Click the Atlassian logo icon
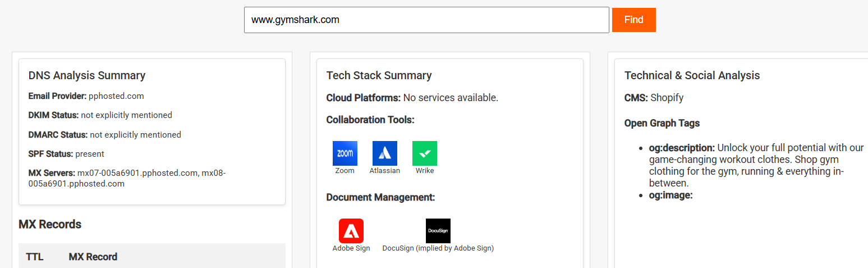868x268 pixels. click(x=385, y=153)
